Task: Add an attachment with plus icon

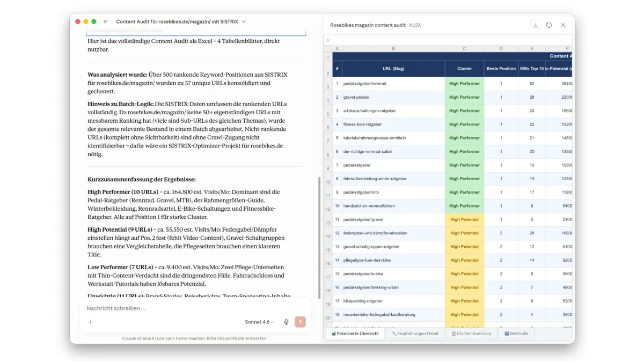Action: coord(91,322)
